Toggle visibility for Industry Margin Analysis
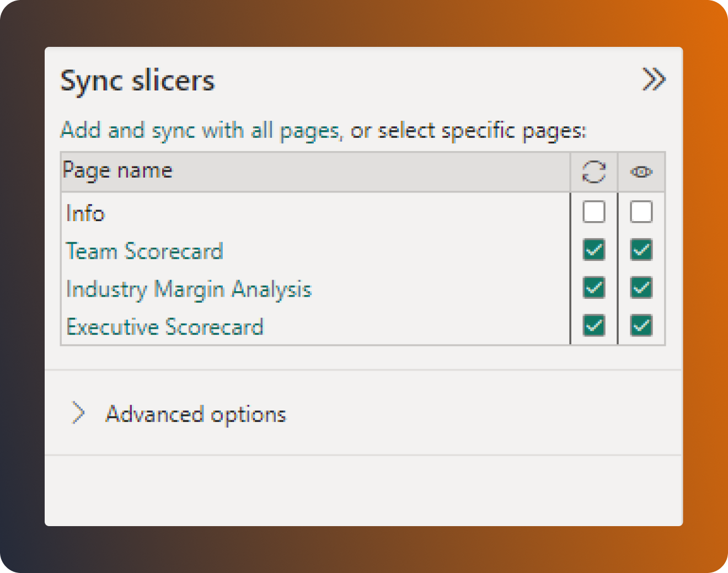The image size is (728, 573). [x=641, y=288]
